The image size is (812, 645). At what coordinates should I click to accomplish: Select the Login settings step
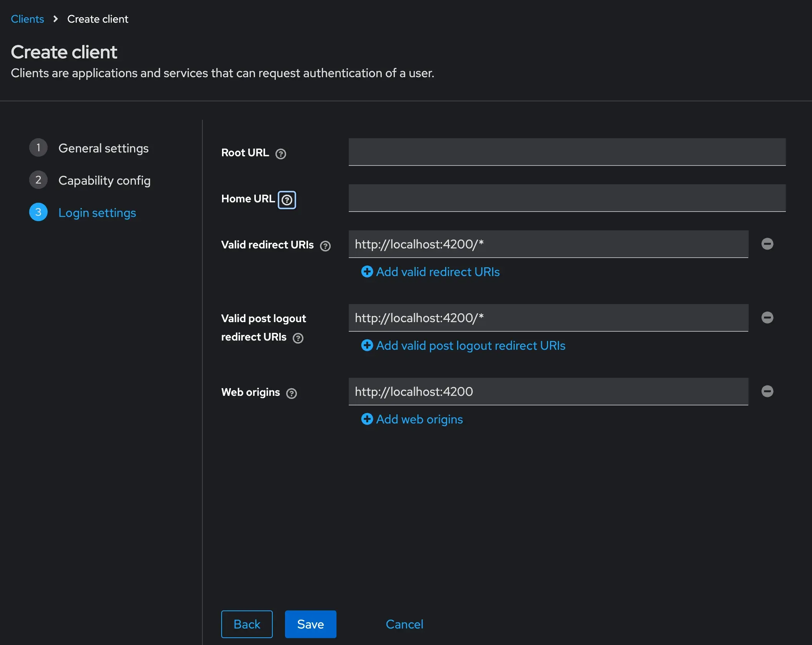coord(97,213)
